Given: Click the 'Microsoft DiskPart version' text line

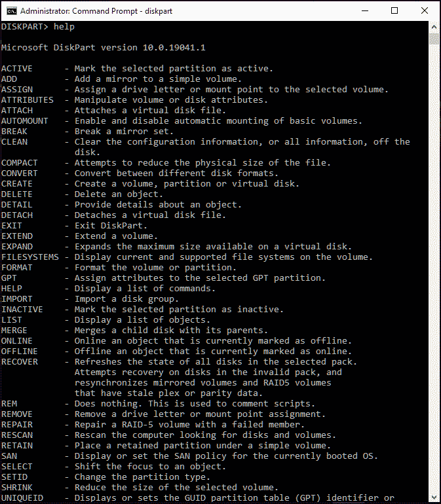Looking at the screenshot, I should (103, 48).
